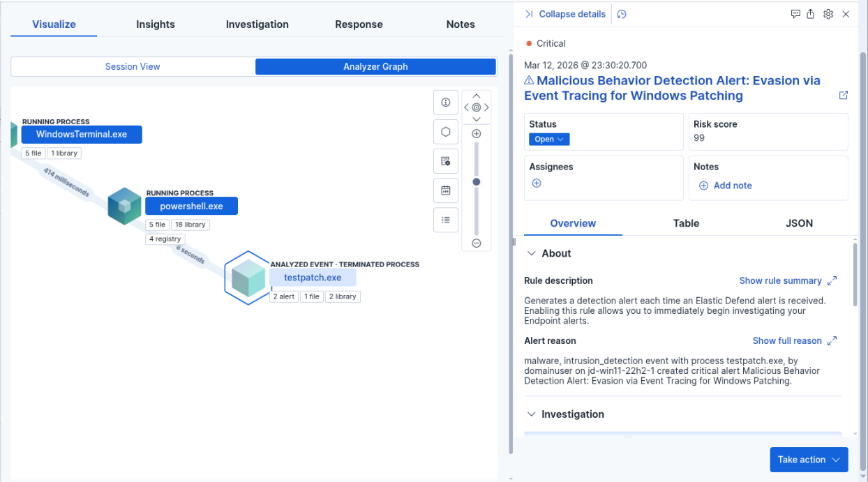Viewport: 868px width, 482px height.
Task: Switch to the Insights tab
Action: pos(156,24)
